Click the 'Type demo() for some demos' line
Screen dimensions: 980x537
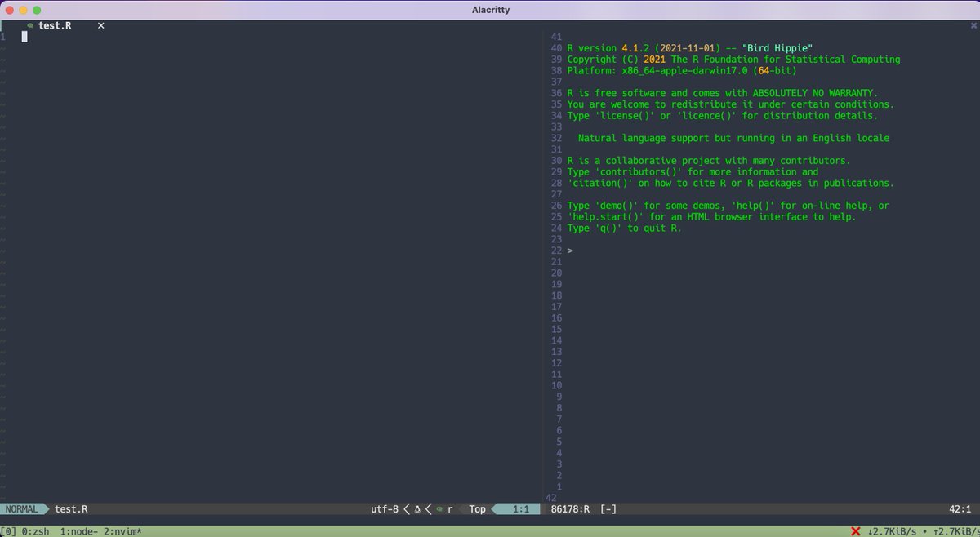(x=728, y=206)
